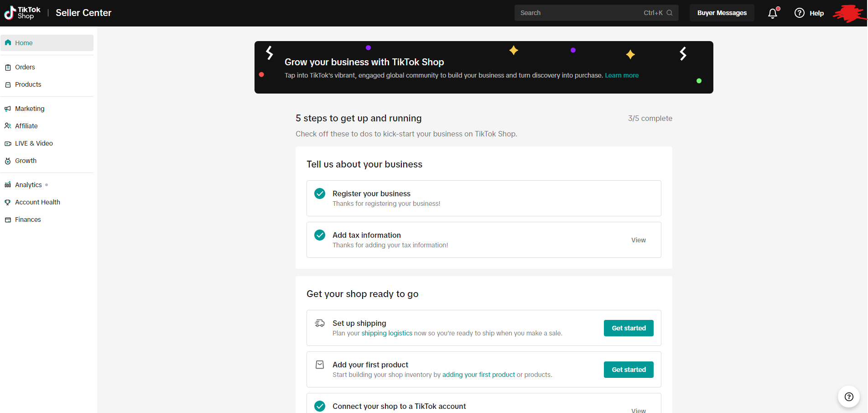868x413 pixels.
Task: Click the TikTok Shop logo
Action: tap(22, 13)
